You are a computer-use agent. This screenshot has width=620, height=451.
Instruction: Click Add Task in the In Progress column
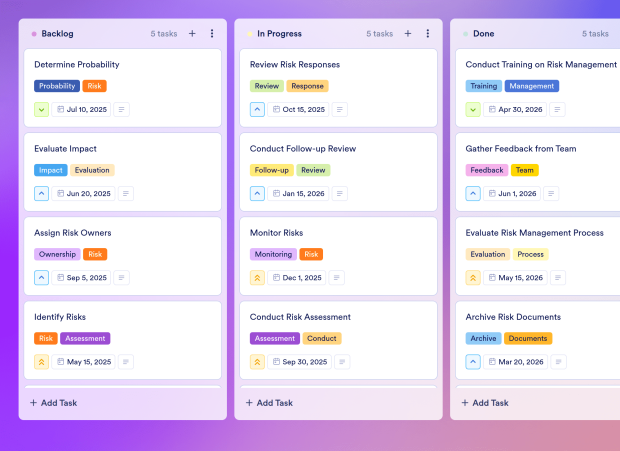tap(269, 403)
